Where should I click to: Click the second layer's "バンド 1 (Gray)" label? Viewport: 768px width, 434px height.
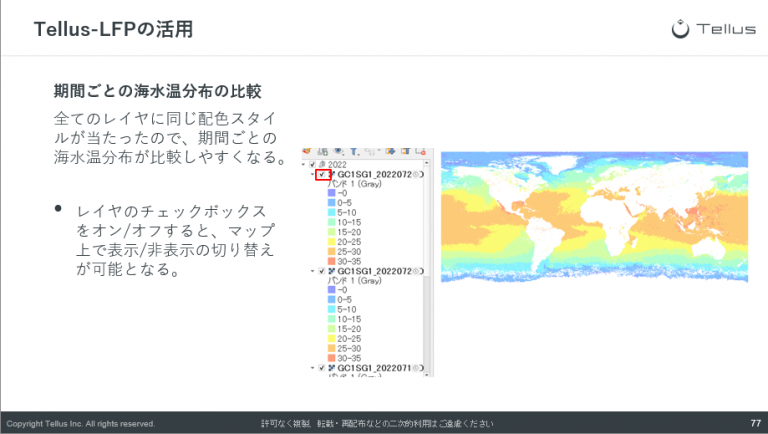tap(355, 281)
